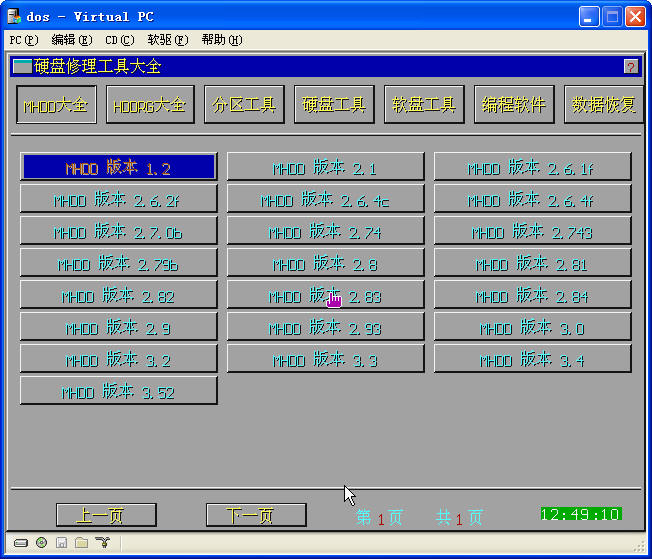
Task: Switch to 数据恢复 category
Action: click(x=603, y=105)
